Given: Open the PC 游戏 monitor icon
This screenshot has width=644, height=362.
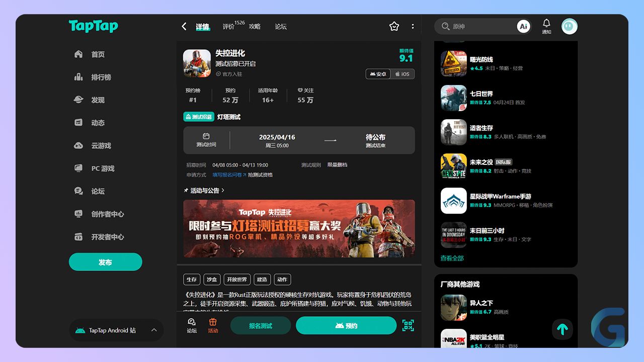Looking at the screenshot, I should pyautogui.click(x=78, y=168).
